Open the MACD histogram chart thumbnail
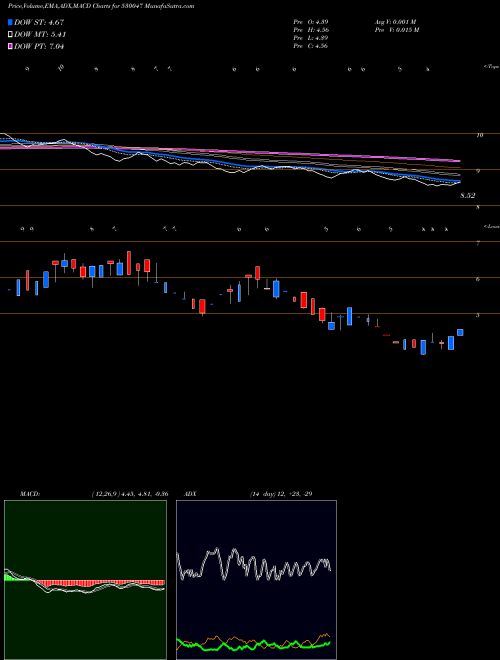This screenshot has width=500, height=660. pyautogui.click(x=85, y=580)
